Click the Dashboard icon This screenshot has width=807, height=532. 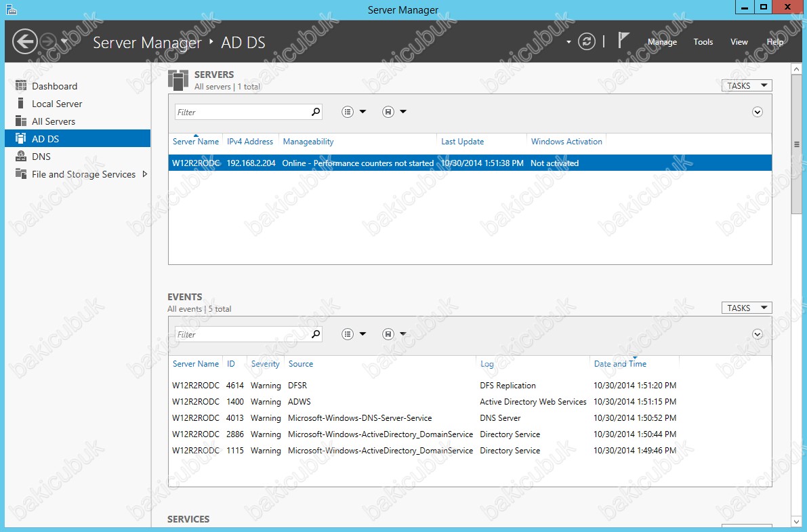click(x=21, y=85)
